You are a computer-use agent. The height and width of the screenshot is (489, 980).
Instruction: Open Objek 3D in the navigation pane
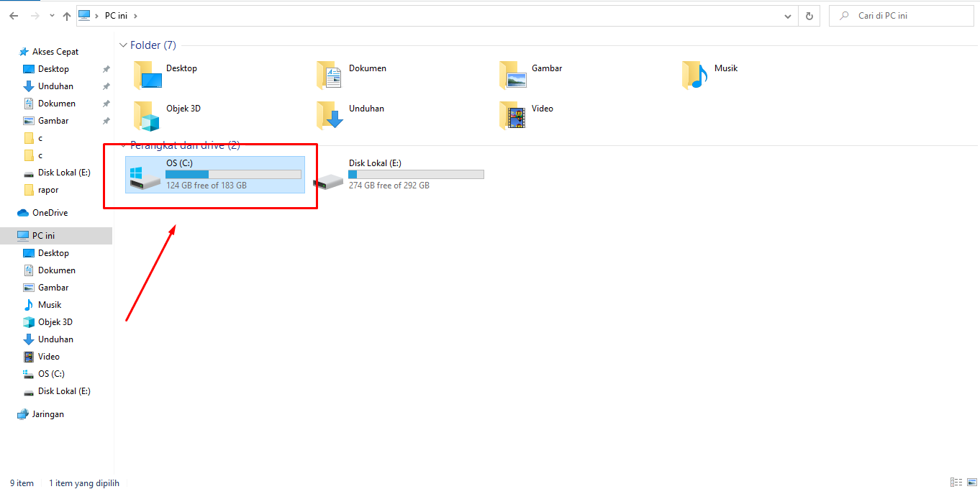coord(55,322)
